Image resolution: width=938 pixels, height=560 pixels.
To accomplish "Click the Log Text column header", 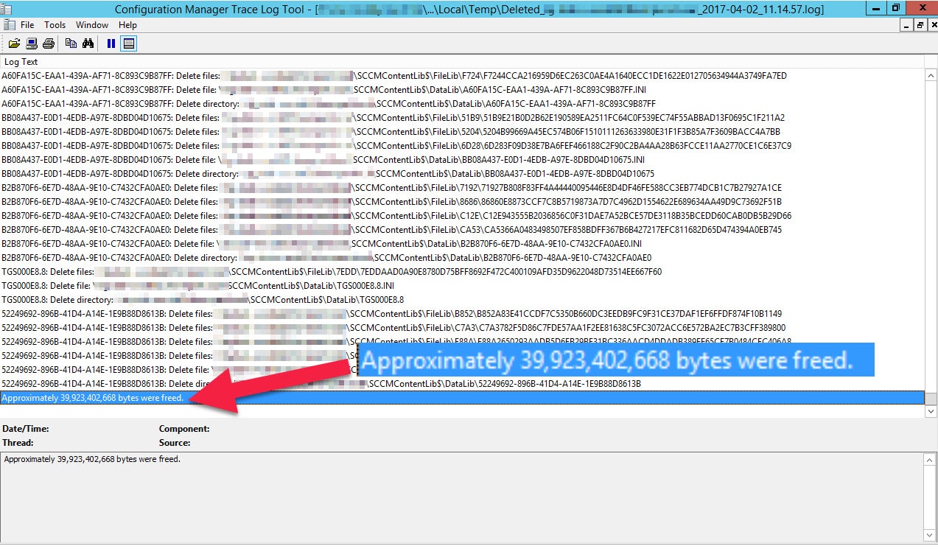I will click(462, 62).
